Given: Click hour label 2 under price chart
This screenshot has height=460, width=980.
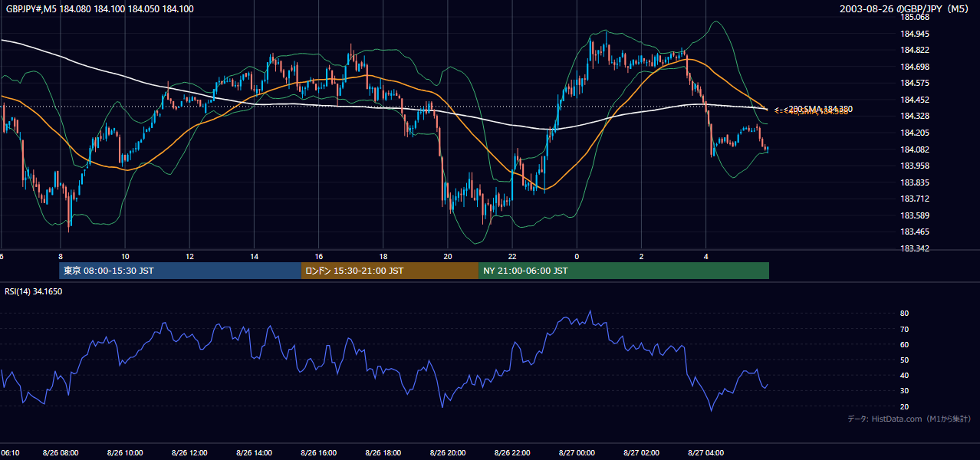Looking at the screenshot, I should point(641,256).
